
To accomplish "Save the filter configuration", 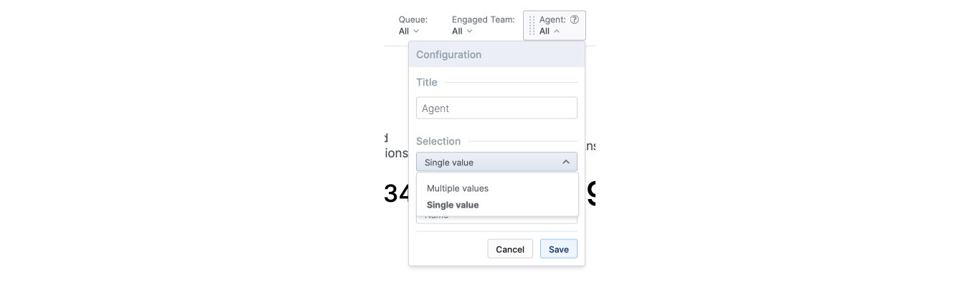I will click(x=559, y=249).
